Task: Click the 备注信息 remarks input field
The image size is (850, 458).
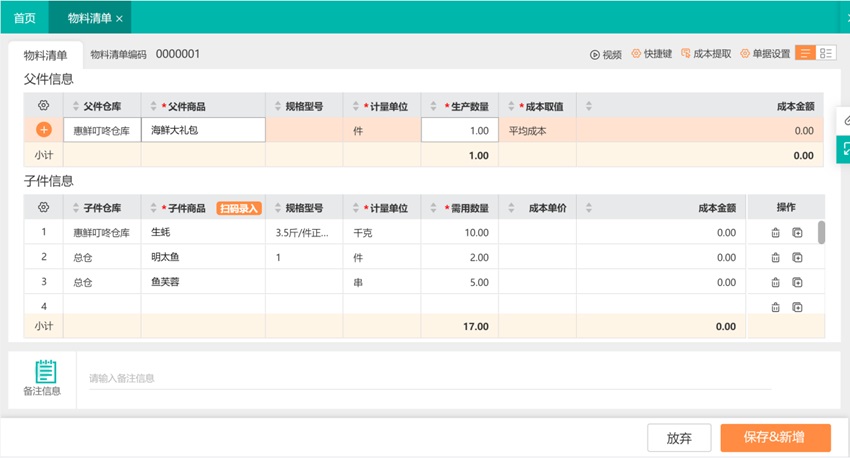Action: [430, 378]
